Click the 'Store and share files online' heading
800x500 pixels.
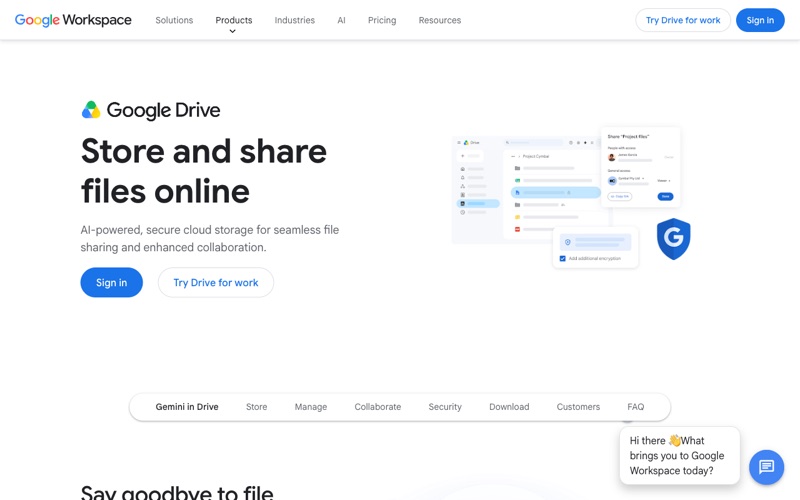tap(204, 171)
